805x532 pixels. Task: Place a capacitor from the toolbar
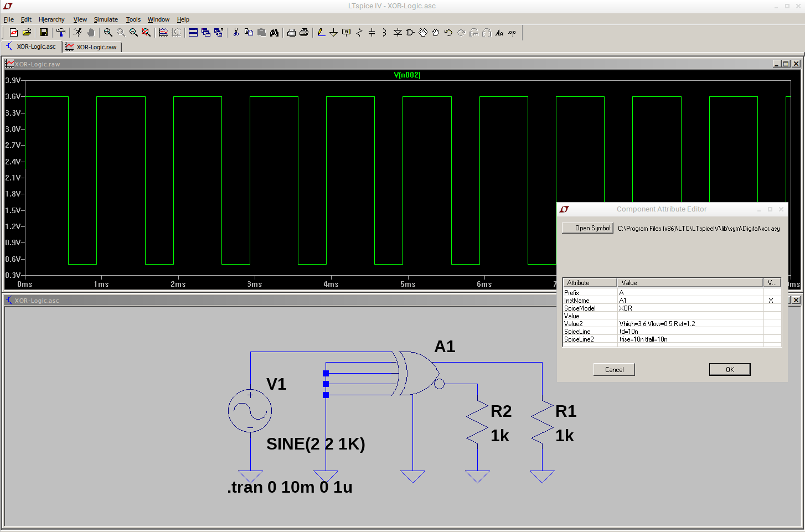372,33
